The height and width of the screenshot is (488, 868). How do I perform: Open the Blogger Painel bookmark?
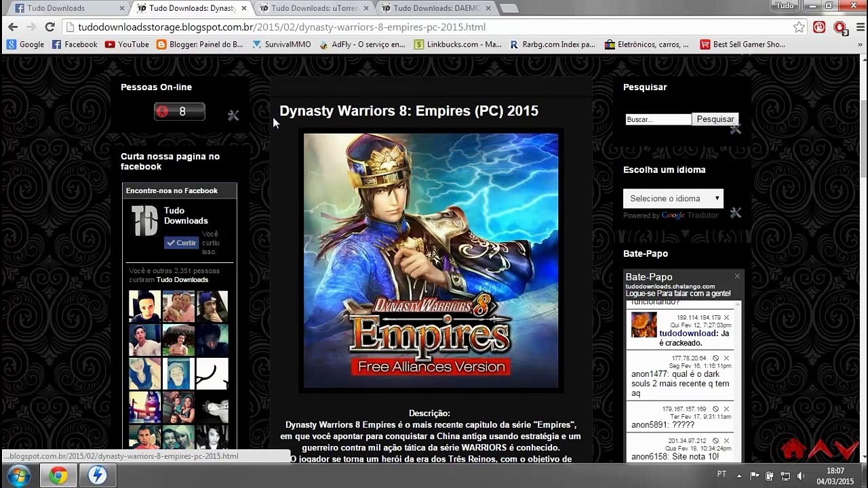point(199,45)
